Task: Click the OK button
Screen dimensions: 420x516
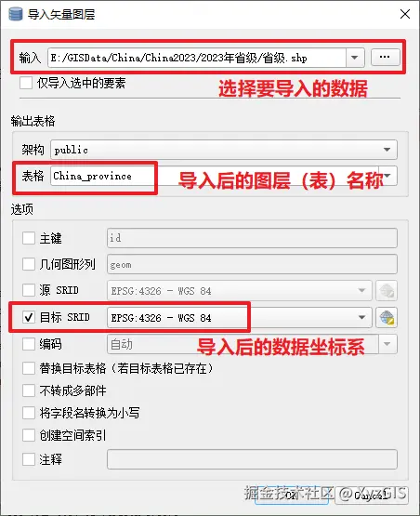Action: click(292, 496)
